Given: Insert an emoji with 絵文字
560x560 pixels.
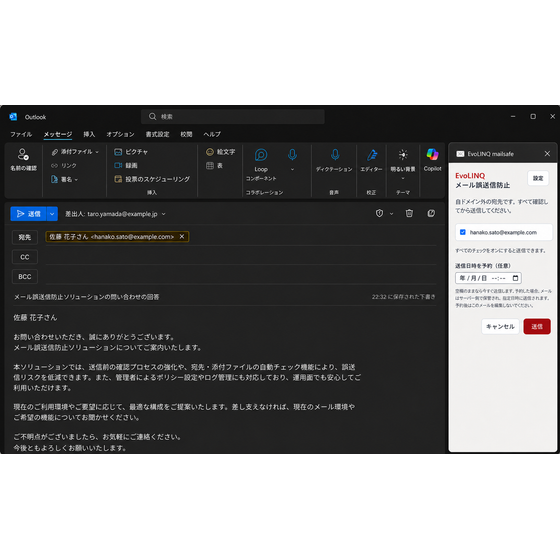Looking at the screenshot, I should coord(220,152).
